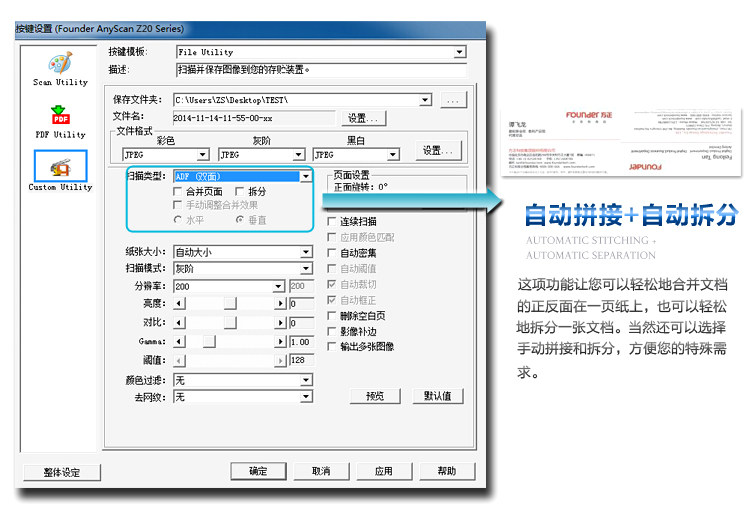
Task: Open the 灰阶 JPEG format dropdown
Action: point(298,155)
